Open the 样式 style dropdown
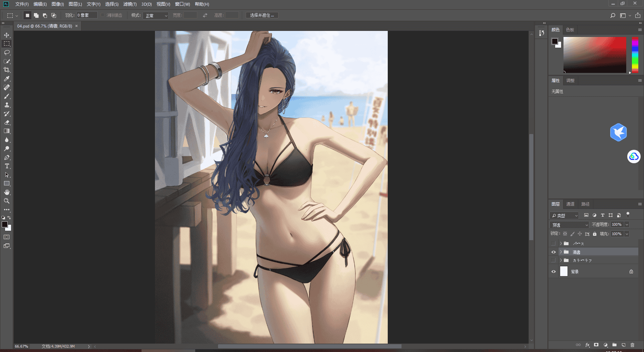Viewport: 644px width, 352px height. [156, 15]
